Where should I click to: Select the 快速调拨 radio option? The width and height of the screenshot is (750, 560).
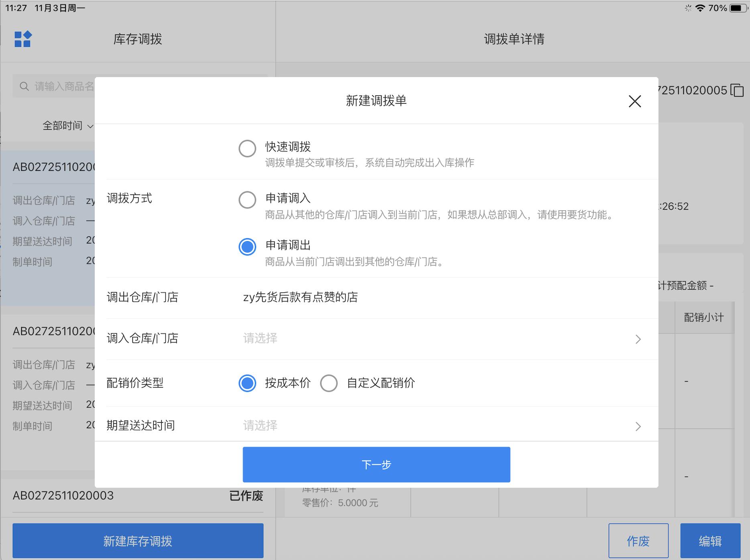pyautogui.click(x=247, y=148)
